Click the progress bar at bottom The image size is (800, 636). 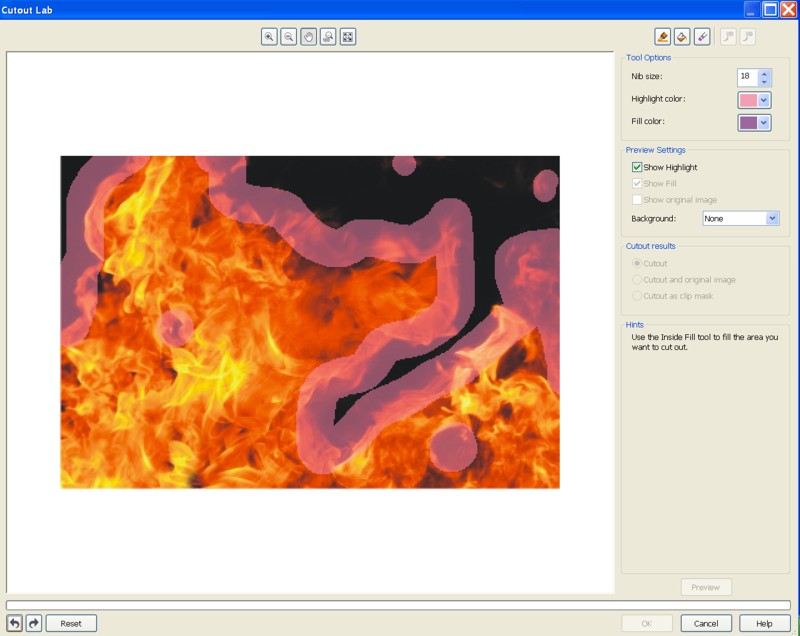click(x=398, y=605)
